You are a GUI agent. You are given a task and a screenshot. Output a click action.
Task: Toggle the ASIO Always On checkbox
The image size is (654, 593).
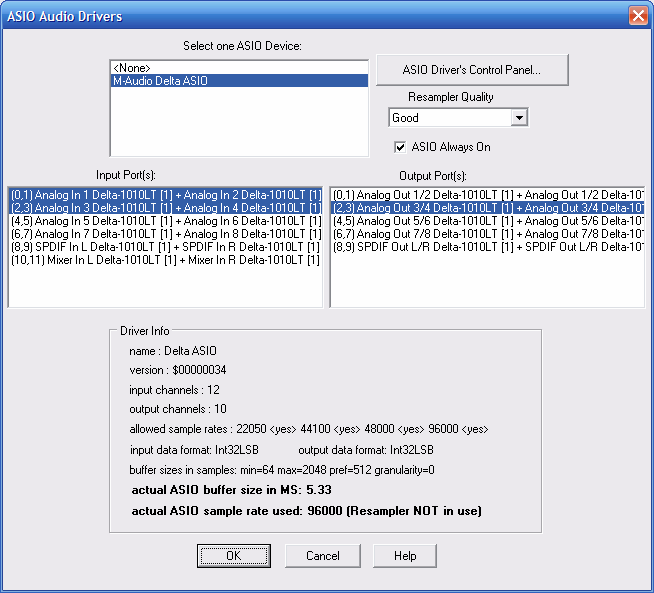click(401, 146)
